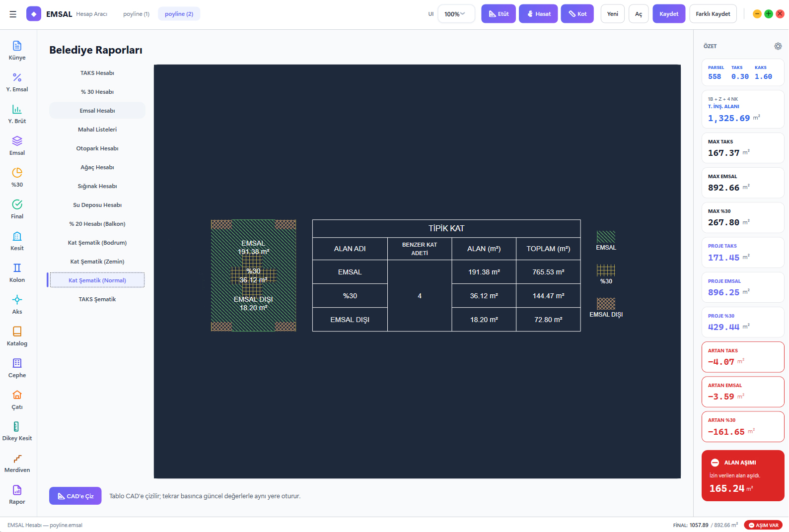Select TAKS Şematik report
This screenshot has width=789, height=532.
97,299
